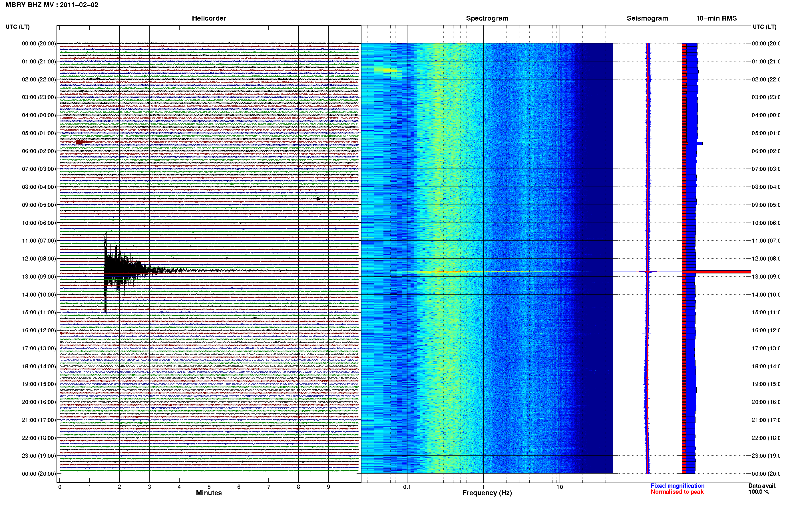This screenshot has width=812, height=508.
Task: Click the small red event near 05:30
Action: point(82,142)
